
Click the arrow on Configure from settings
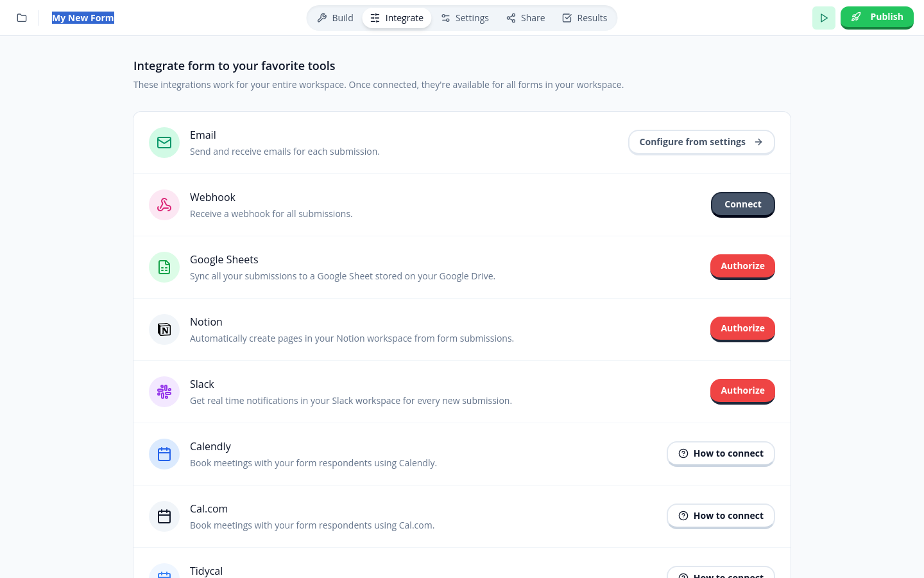[x=758, y=142]
